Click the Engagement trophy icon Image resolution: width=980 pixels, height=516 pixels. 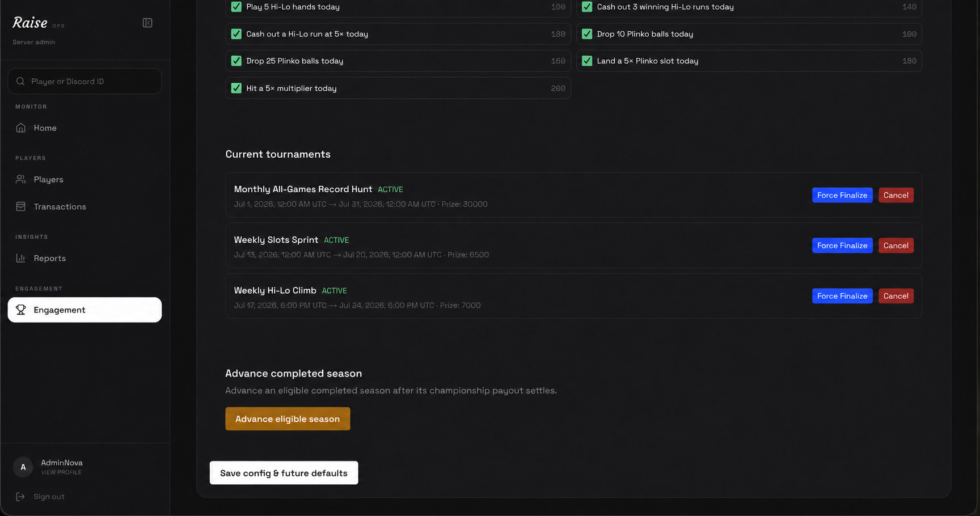click(x=21, y=310)
